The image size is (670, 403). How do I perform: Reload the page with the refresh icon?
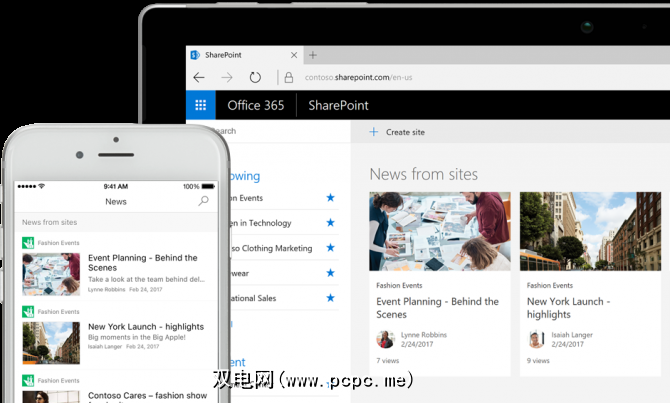255,77
